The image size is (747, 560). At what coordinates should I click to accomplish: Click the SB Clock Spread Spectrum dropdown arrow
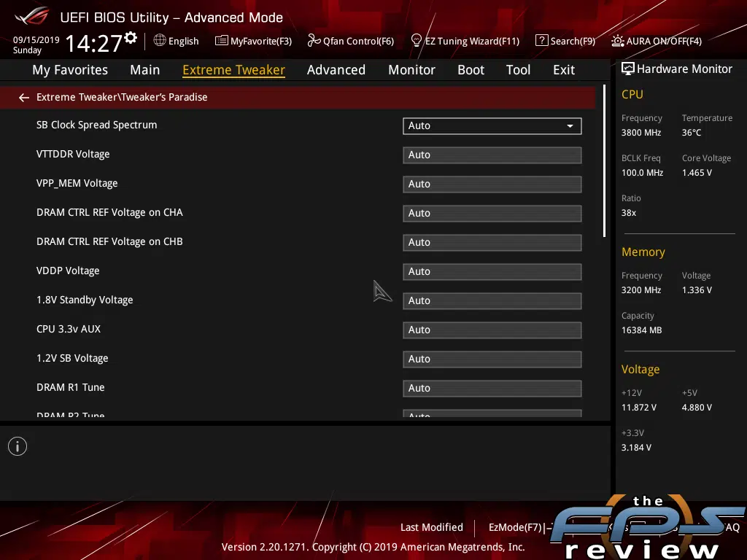point(570,126)
